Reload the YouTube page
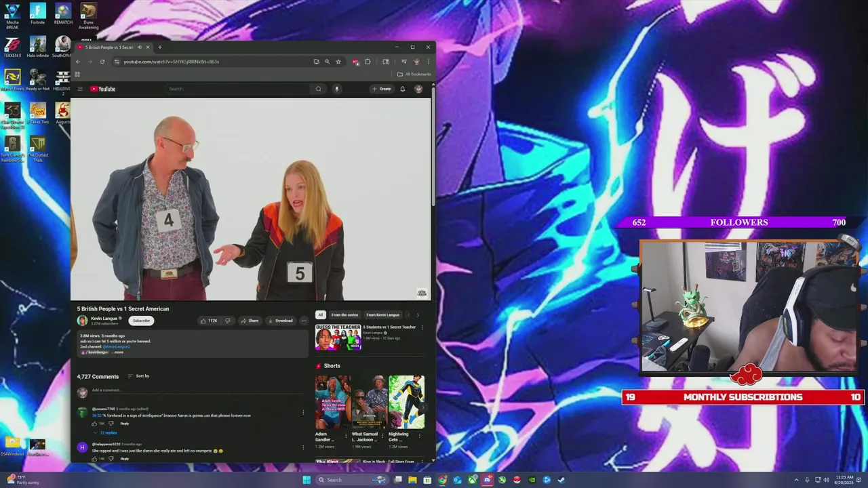Screen dimensions: 868x488 point(102,62)
